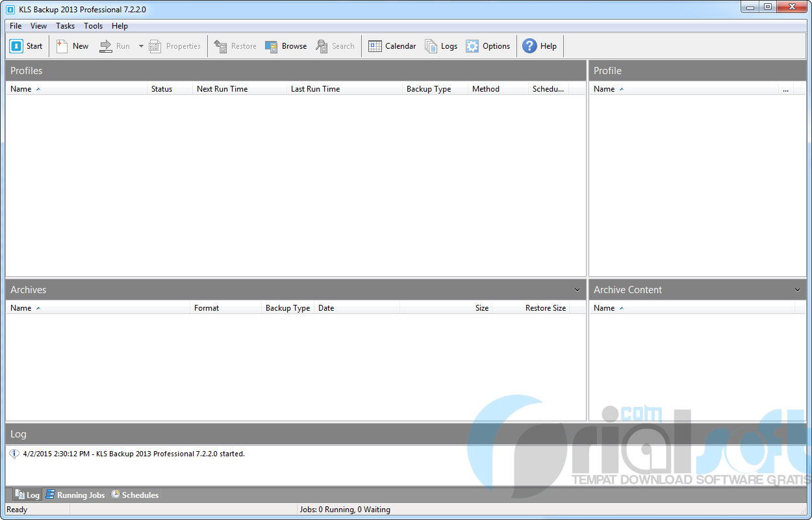Open the Logs window

[441, 46]
